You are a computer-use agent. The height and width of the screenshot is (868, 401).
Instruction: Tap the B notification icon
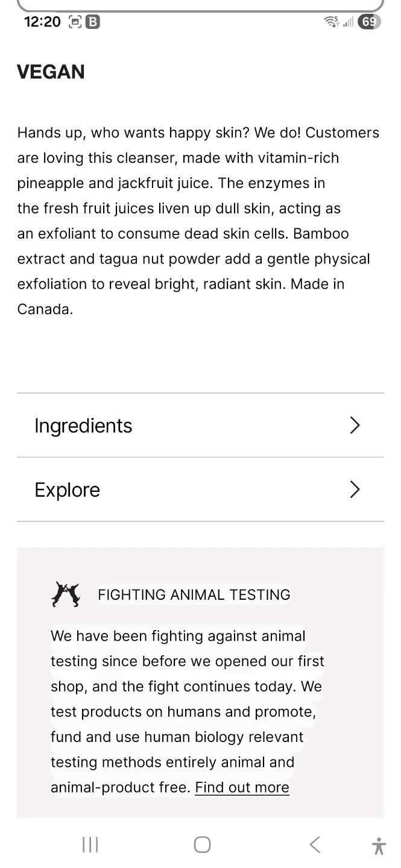pyautogui.click(x=93, y=22)
